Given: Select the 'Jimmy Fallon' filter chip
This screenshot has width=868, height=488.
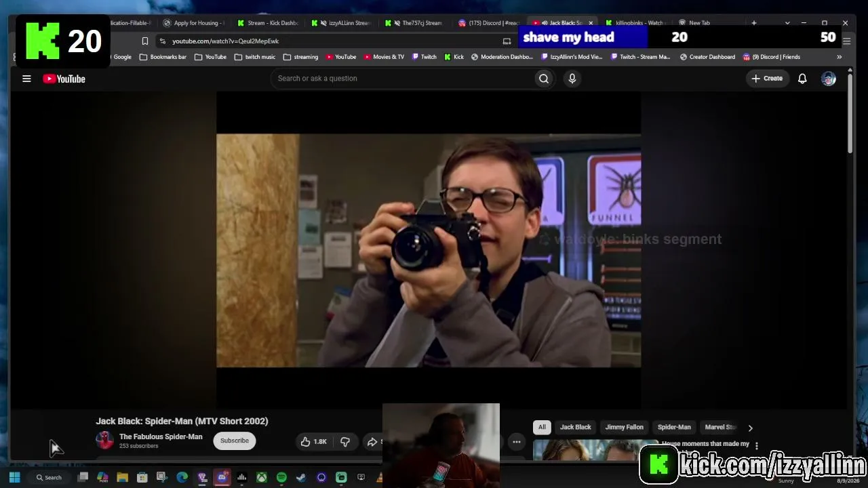Looking at the screenshot, I should pyautogui.click(x=625, y=427).
